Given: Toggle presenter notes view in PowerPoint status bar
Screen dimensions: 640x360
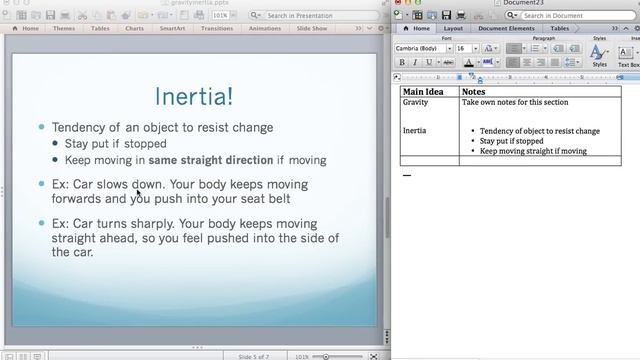Looking at the screenshot, I should click(x=37, y=357).
